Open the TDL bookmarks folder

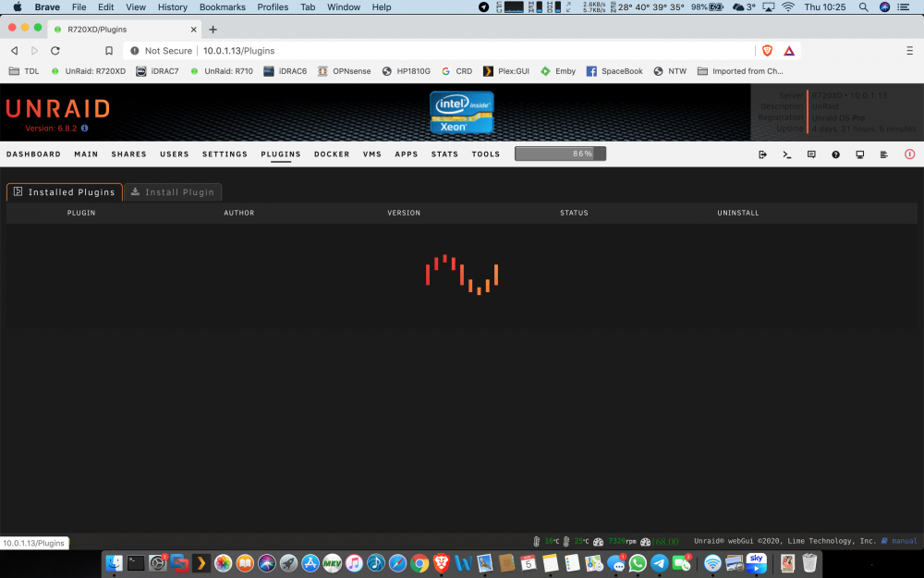point(24,71)
